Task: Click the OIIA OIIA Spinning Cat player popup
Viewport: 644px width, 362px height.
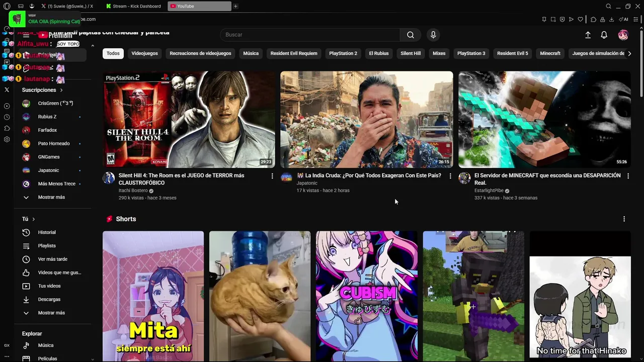Action: (45, 19)
